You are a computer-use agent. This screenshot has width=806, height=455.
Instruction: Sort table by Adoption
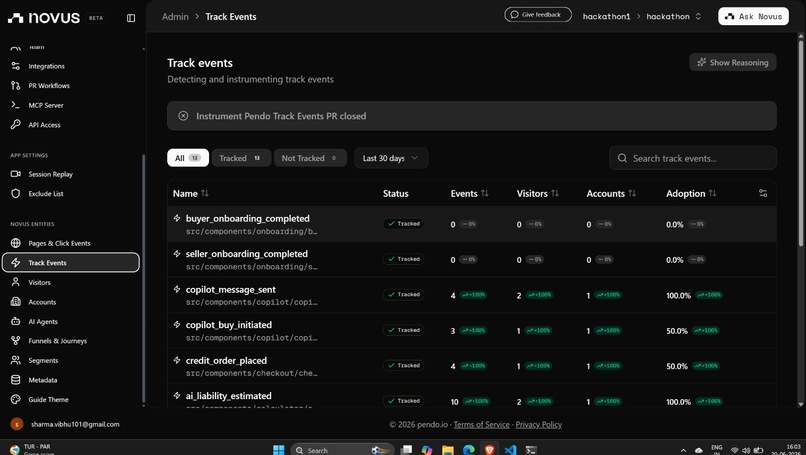tap(691, 193)
